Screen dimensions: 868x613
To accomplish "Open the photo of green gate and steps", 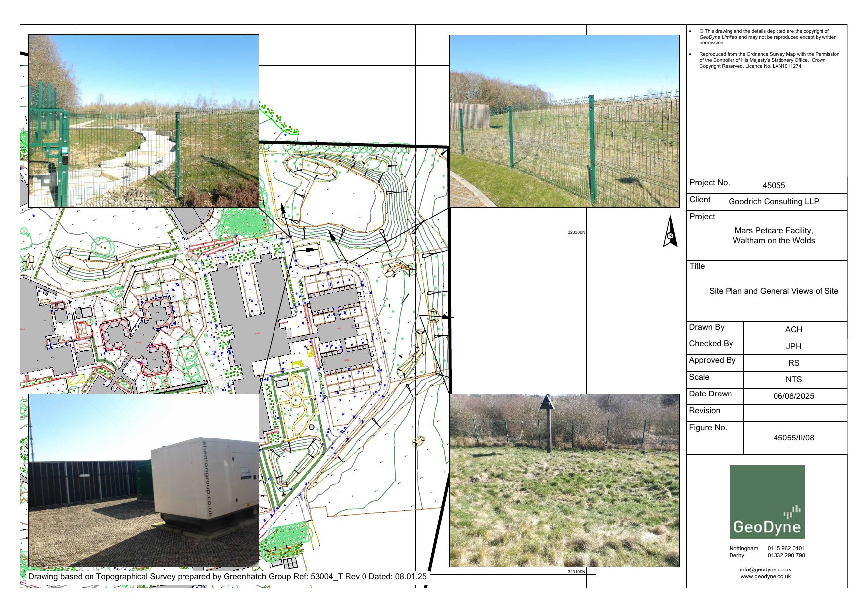I will click(x=143, y=121).
